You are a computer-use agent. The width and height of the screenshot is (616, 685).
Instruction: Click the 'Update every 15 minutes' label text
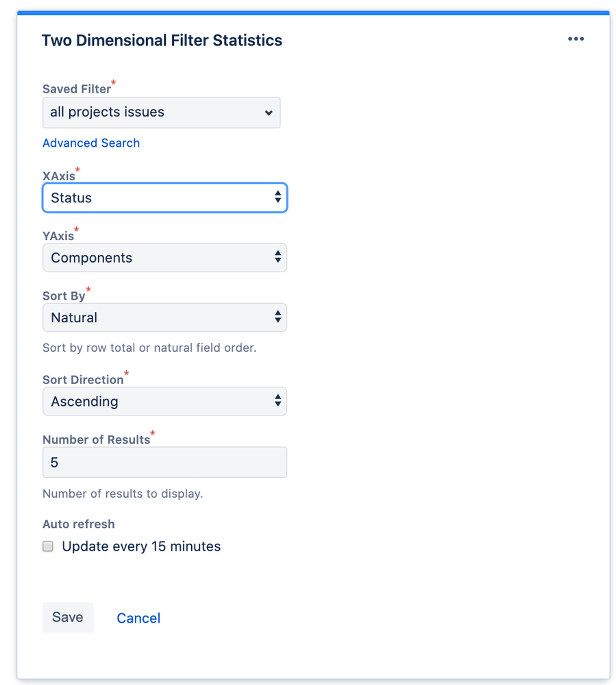click(x=141, y=546)
